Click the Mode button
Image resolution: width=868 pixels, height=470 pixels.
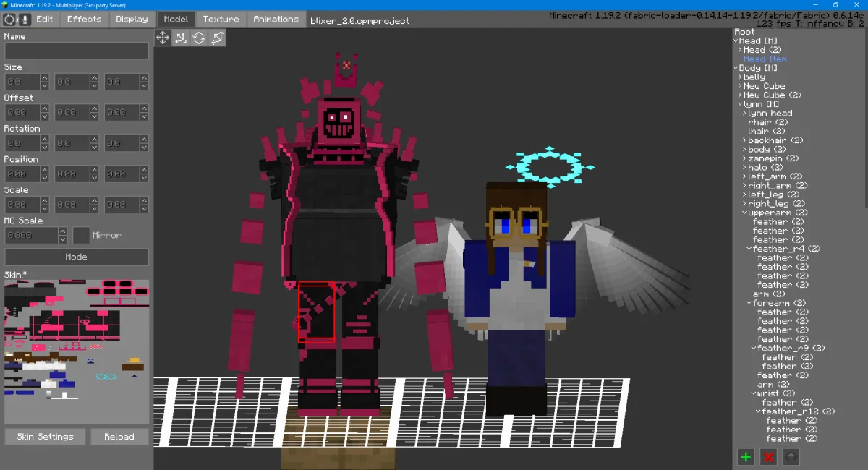click(x=77, y=257)
